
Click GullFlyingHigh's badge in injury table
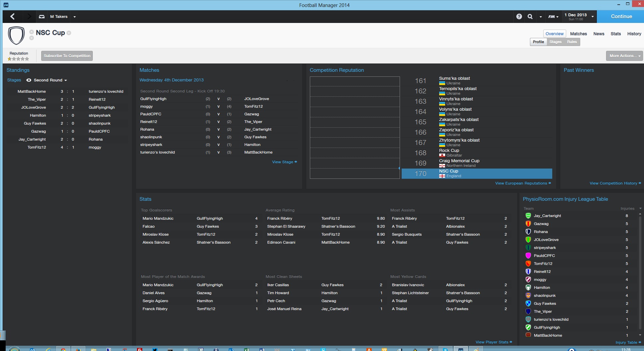coord(528,327)
